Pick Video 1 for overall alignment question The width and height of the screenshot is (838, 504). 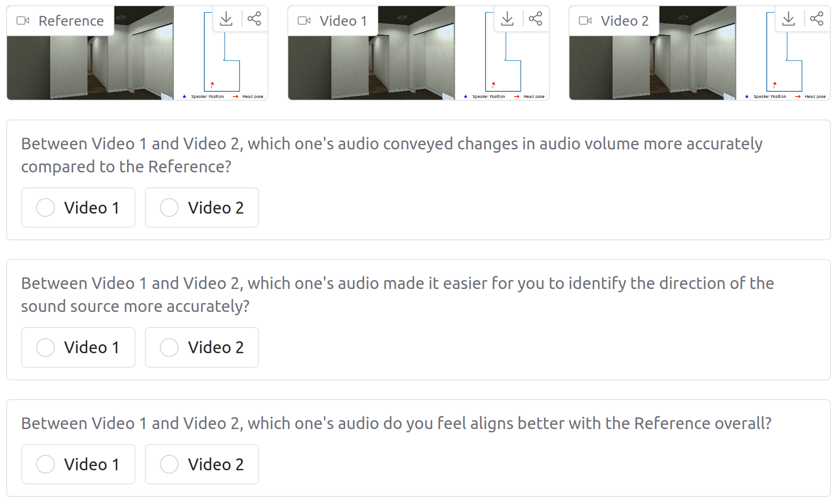tap(45, 464)
